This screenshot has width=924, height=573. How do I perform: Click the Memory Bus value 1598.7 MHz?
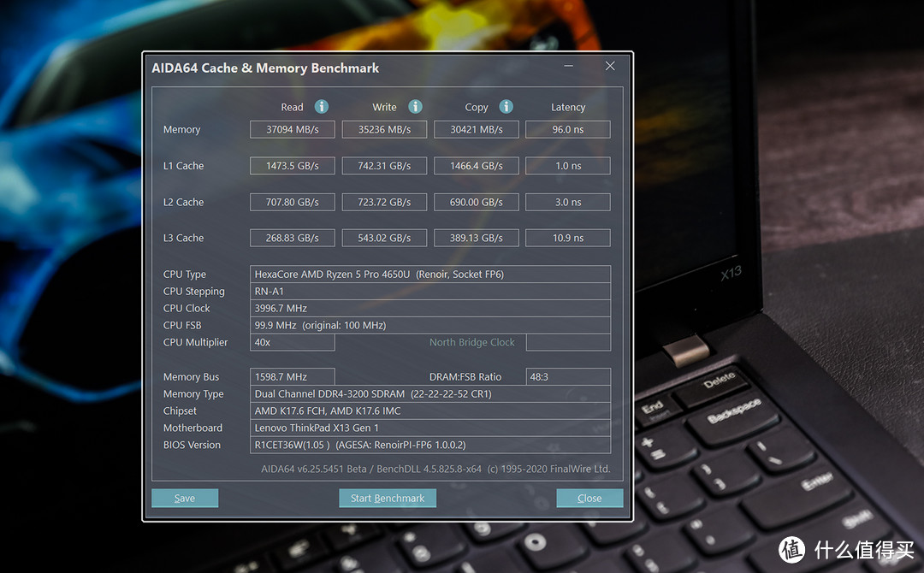[x=292, y=376]
